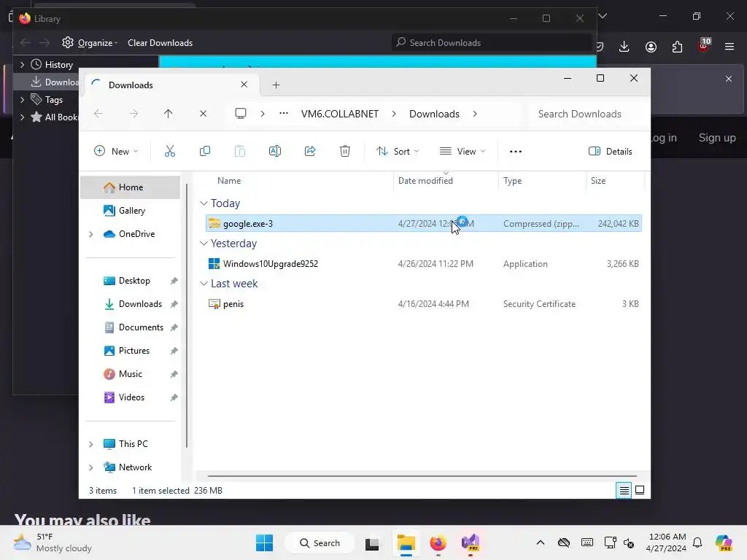
Task: Open Firefox account icon in browser toolbar
Action: pos(651,47)
